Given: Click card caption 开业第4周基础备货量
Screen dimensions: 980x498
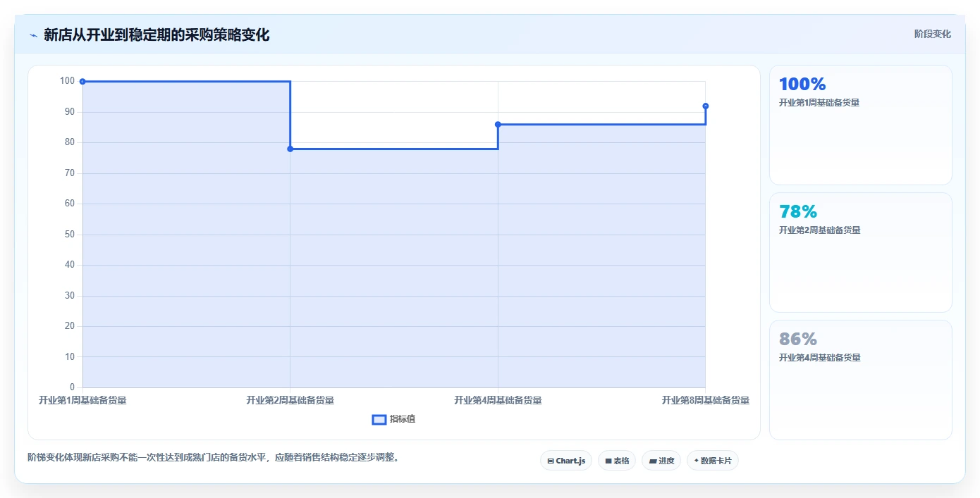Looking at the screenshot, I should pyautogui.click(x=819, y=358).
